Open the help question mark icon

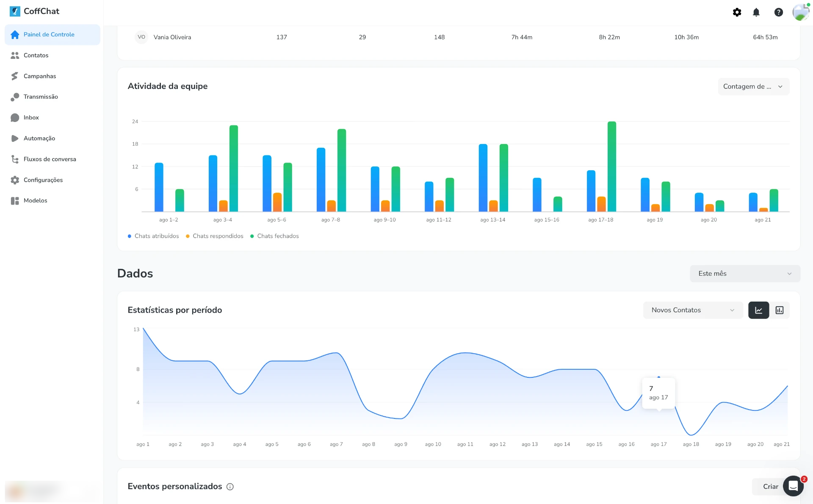(x=778, y=12)
